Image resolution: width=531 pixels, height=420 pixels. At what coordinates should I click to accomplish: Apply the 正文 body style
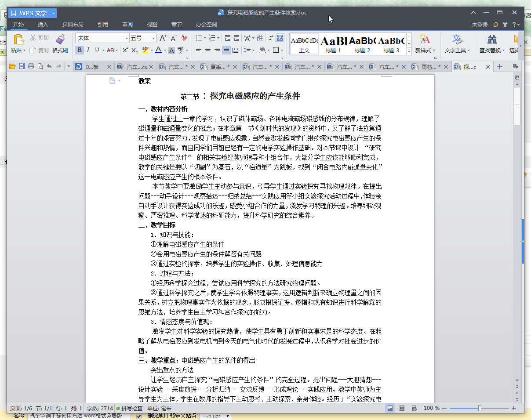(304, 43)
